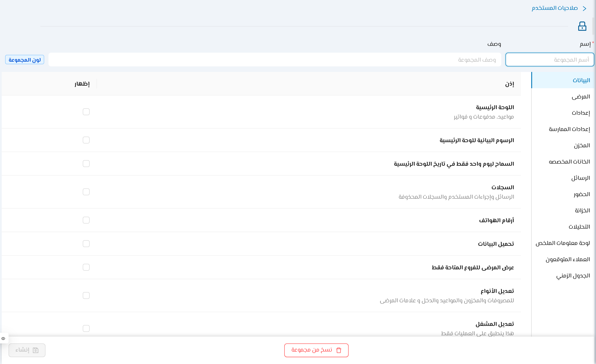Select the التحليلات tab
Viewport: 596px width, 364px height.
coord(563,227)
